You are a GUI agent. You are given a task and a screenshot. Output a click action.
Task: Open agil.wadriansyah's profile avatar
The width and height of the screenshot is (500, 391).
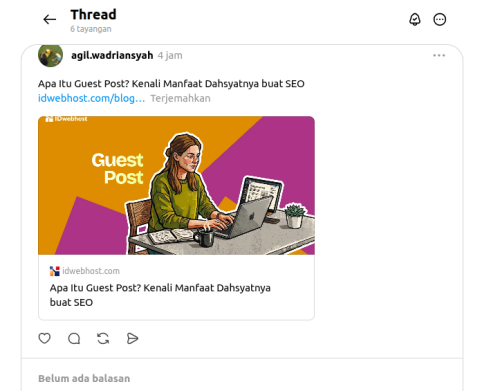50,55
